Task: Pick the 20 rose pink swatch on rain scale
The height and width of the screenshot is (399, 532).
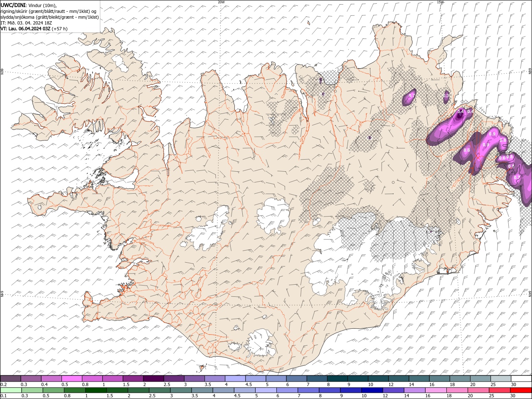Action: tap(478, 390)
